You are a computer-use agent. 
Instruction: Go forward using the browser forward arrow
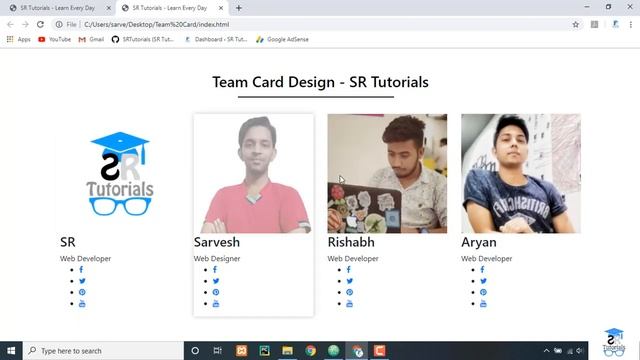(x=25, y=24)
